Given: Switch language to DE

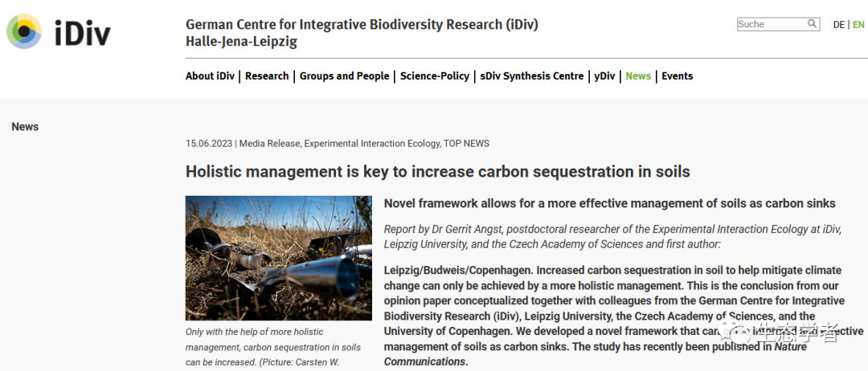Looking at the screenshot, I should 838,25.
